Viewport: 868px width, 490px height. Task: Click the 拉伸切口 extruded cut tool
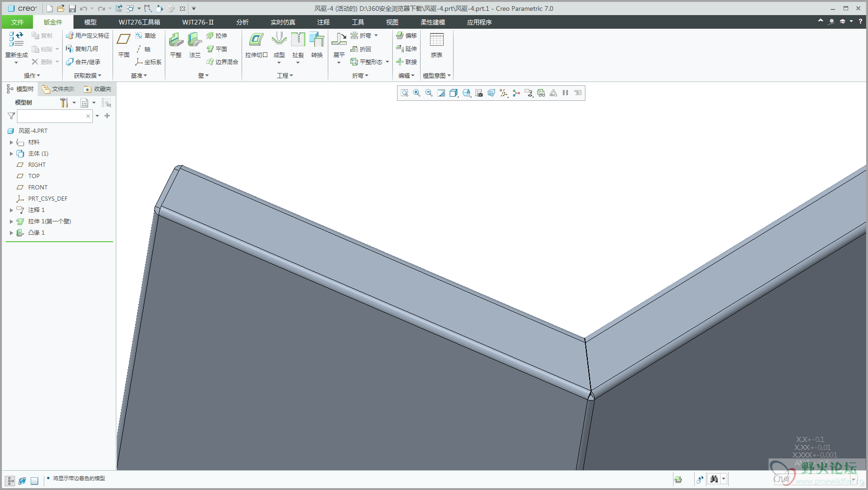[256, 45]
